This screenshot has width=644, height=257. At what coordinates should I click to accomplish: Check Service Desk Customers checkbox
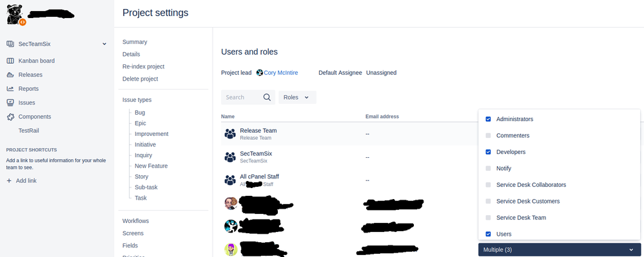pyautogui.click(x=489, y=201)
